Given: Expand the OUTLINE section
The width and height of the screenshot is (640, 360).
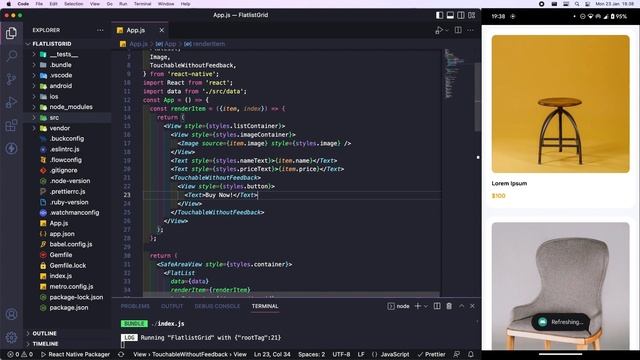Looking at the screenshot, I should point(44,333).
